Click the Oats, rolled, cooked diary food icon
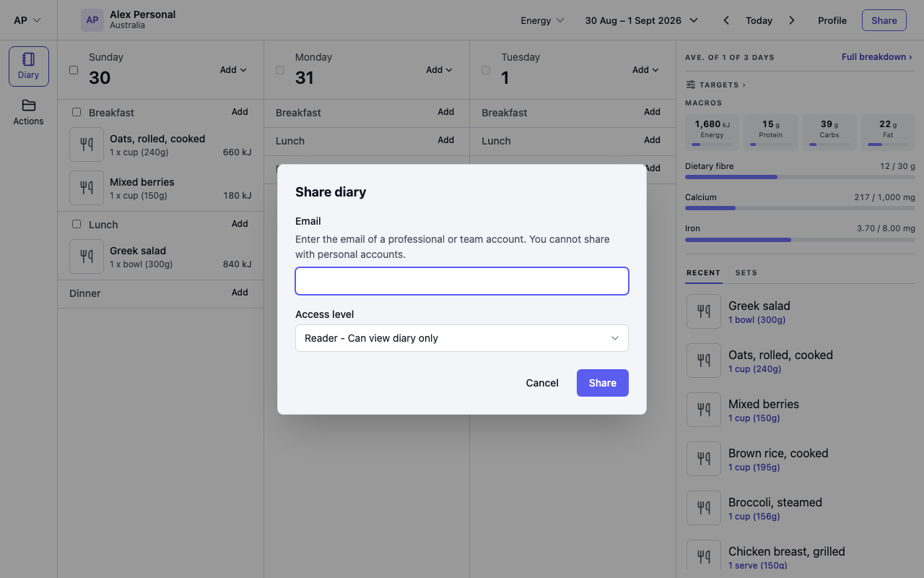The image size is (924, 578). click(x=87, y=144)
